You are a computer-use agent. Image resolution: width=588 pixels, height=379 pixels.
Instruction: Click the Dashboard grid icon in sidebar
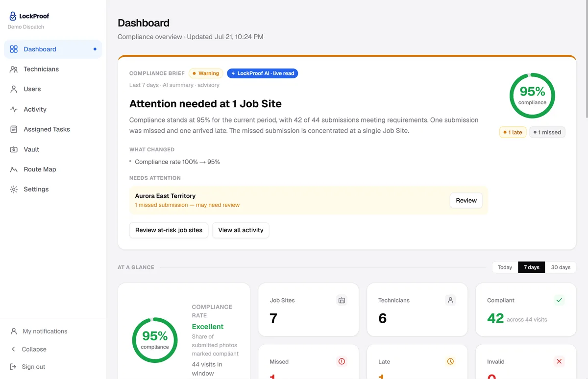[14, 49]
